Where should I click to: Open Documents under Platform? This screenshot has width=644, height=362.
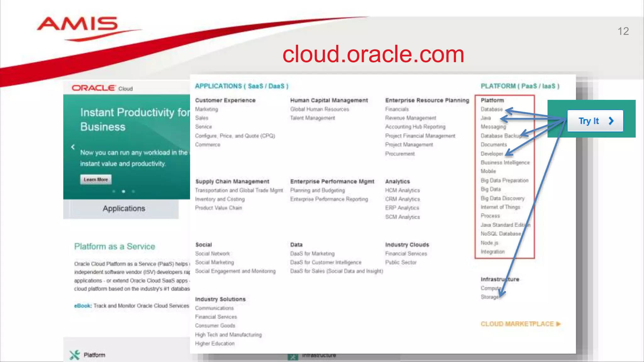click(x=494, y=145)
